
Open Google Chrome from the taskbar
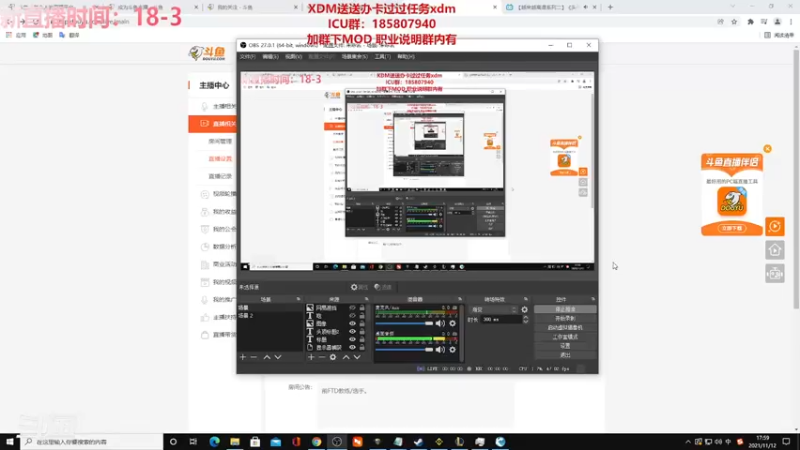tap(316, 442)
